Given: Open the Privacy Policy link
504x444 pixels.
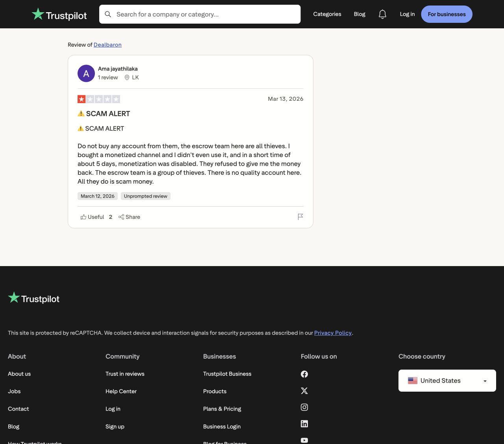Looking at the screenshot, I should pos(333,333).
